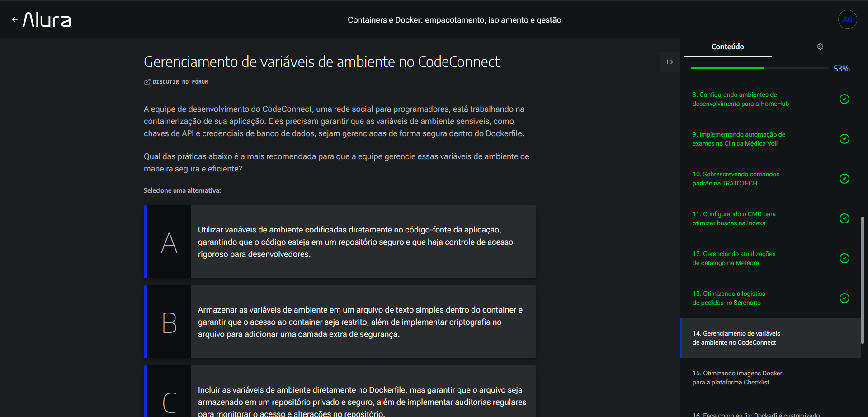Open lesson 11 Configurando o CMD Indexa
The height and width of the screenshot is (417, 868).
(x=770, y=218)
